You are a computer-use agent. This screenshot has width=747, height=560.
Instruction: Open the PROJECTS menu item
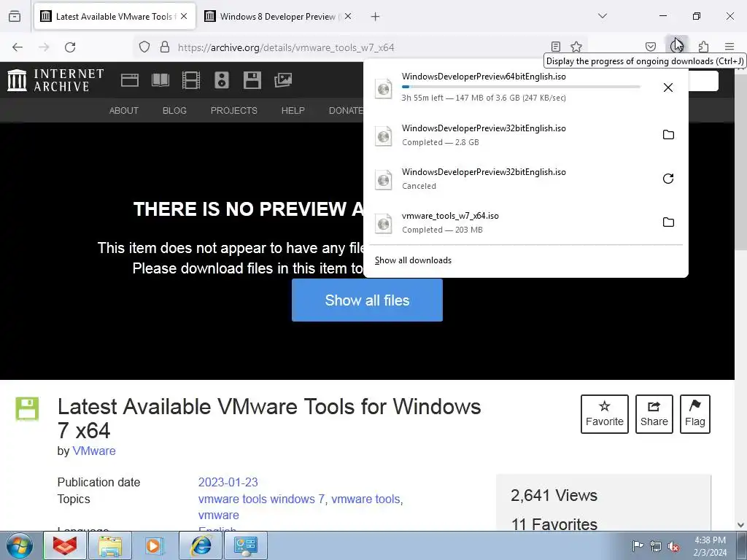pyautogui.click(x=234, y=111)
